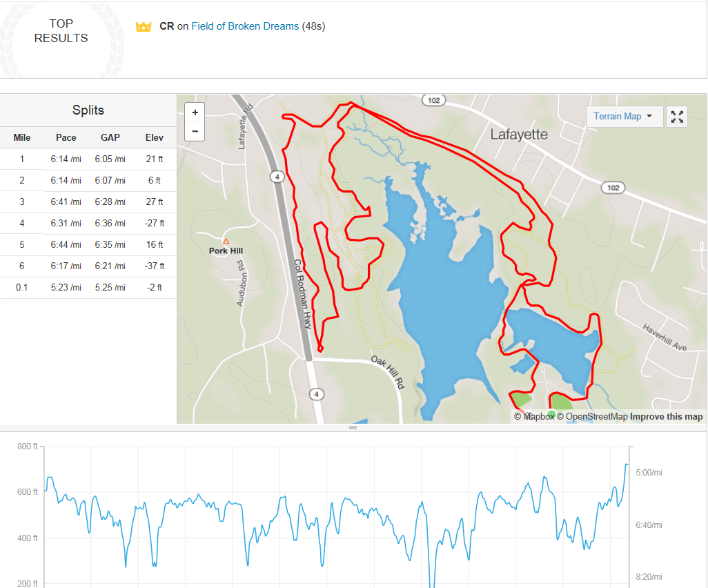Zoom in on the map with plus icon
708x588 pixels.
pos(195,112)
